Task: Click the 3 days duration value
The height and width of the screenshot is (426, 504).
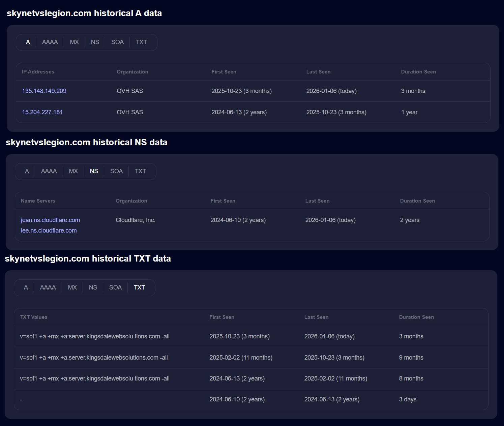Action: [x=408, y=399]
